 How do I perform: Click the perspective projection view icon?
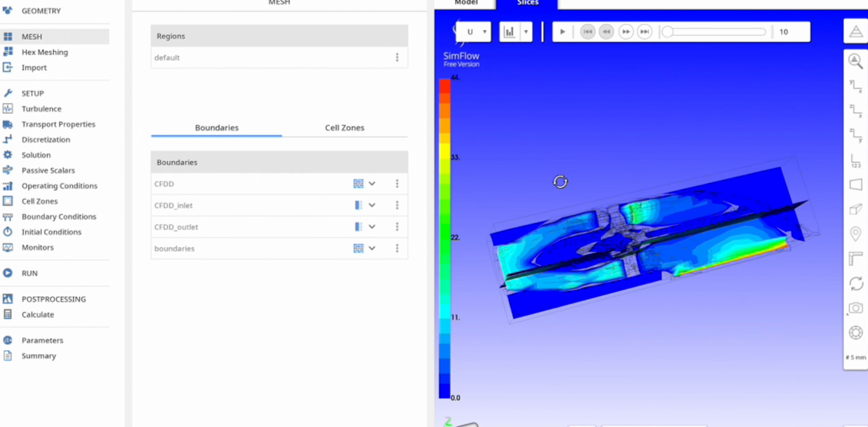point(855,184)
